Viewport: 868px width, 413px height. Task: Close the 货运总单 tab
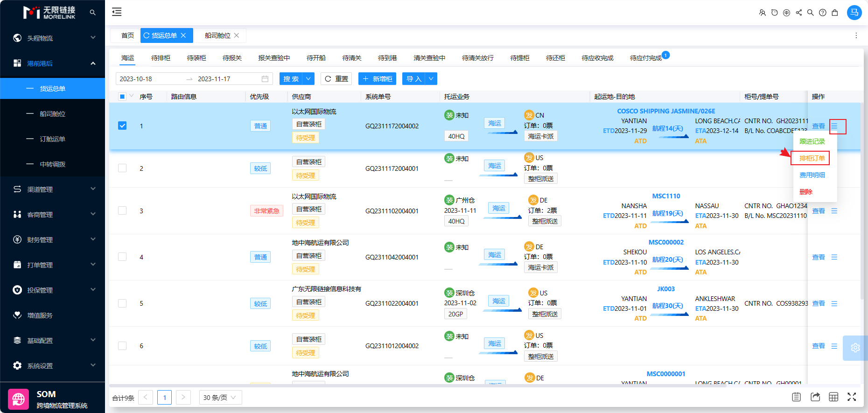tap(183, 35)
